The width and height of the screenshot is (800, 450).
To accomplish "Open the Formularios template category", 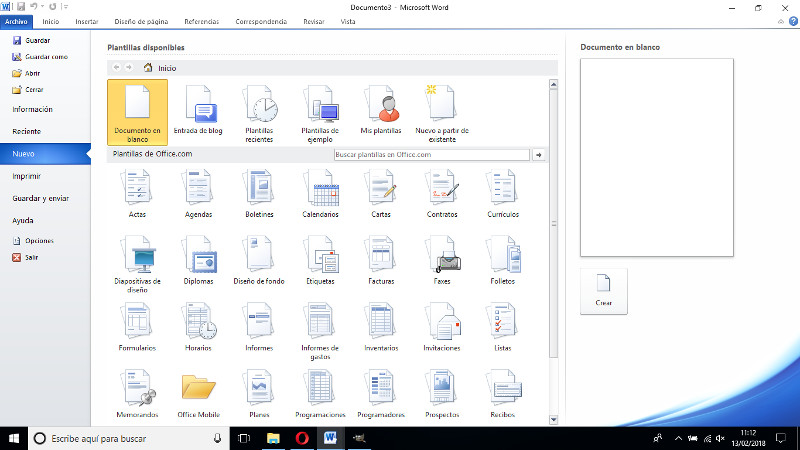I will click(137, 328).
